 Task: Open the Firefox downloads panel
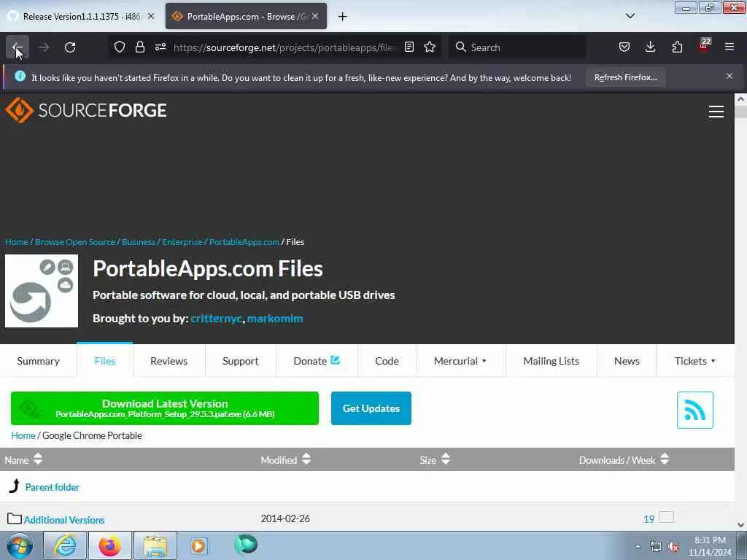[x=650, y=47]
